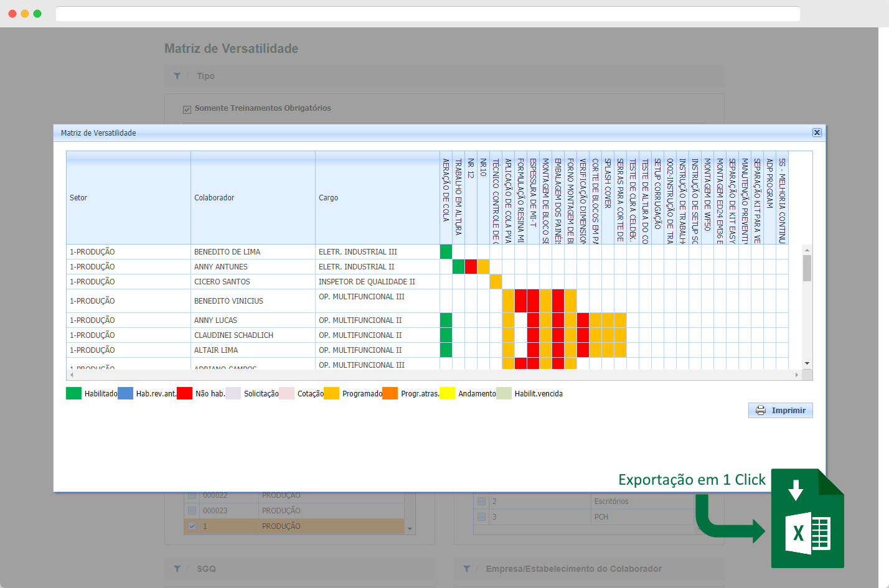Click the printer icon on the Imprimir button
The image size is (889, 588).
pos(760,410)
